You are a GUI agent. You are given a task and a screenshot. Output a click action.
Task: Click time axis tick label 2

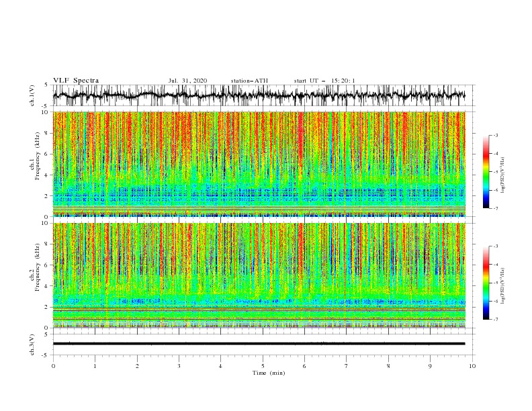[x=137, y=366]
